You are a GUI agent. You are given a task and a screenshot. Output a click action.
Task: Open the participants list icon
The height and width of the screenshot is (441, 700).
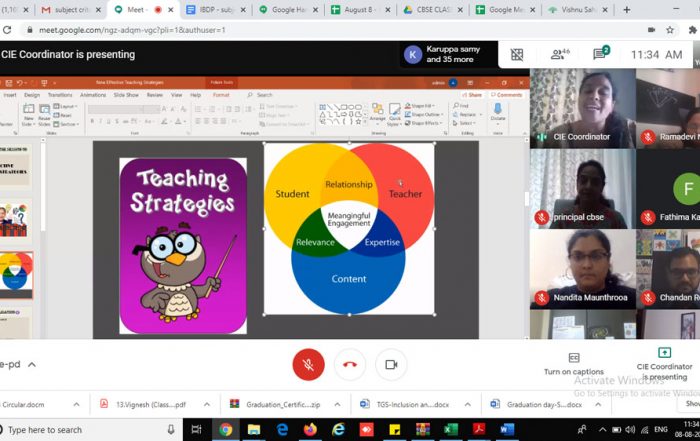(560, 54)
